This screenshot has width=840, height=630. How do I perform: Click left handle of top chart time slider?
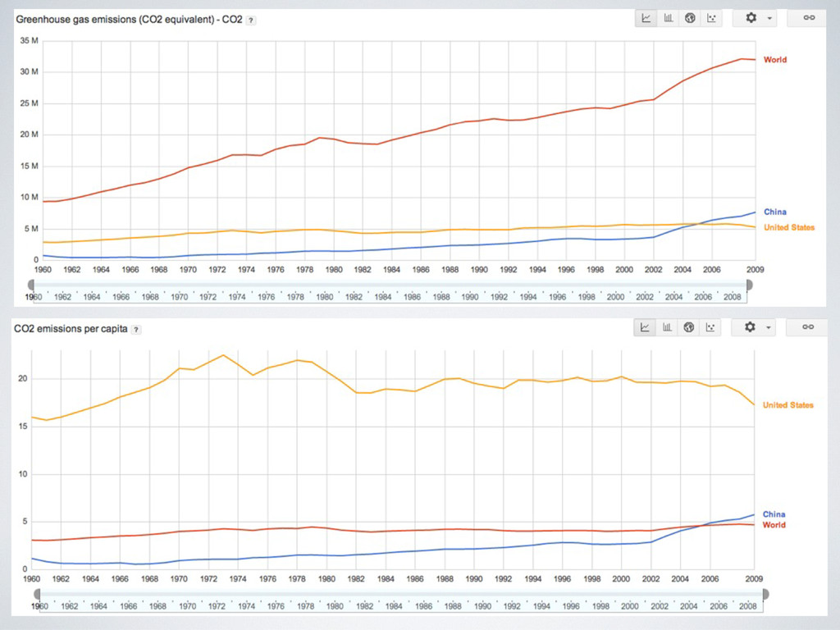31,285
